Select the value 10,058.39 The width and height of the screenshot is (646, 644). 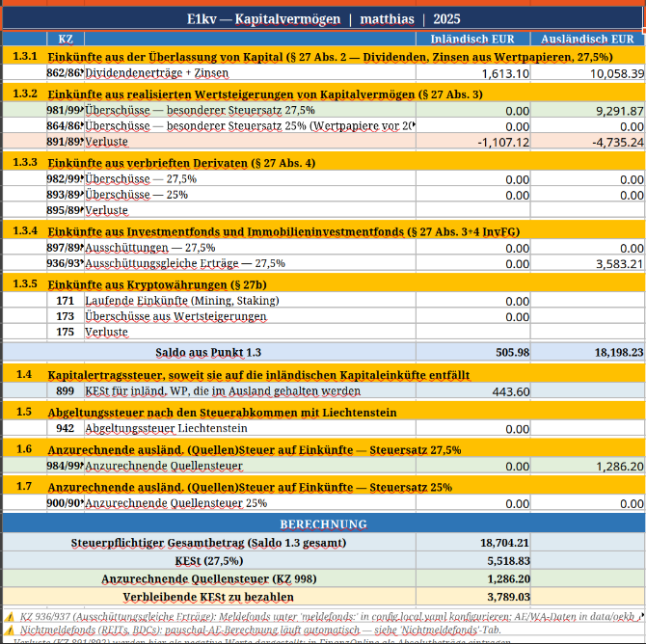pyautogui.click(x=588, y=73)
